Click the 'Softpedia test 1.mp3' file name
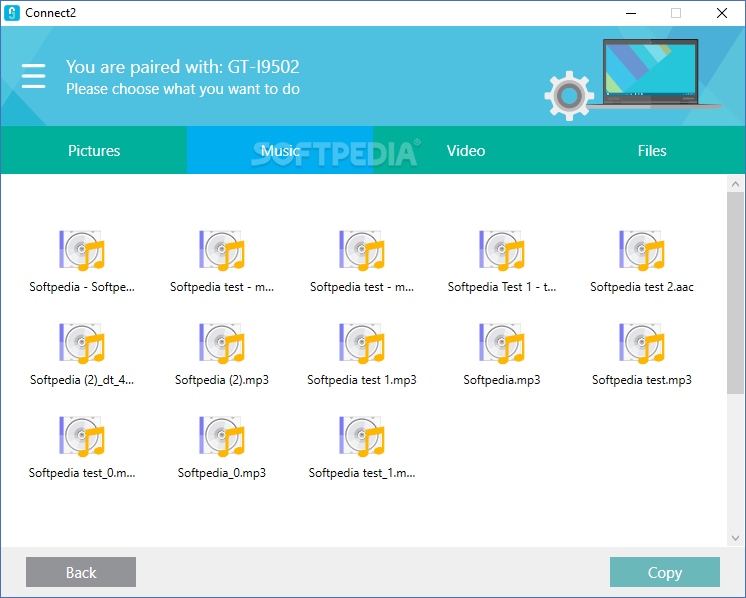This screenshot has width=746, height=598. pyautogui.click(x=362, y=380)
